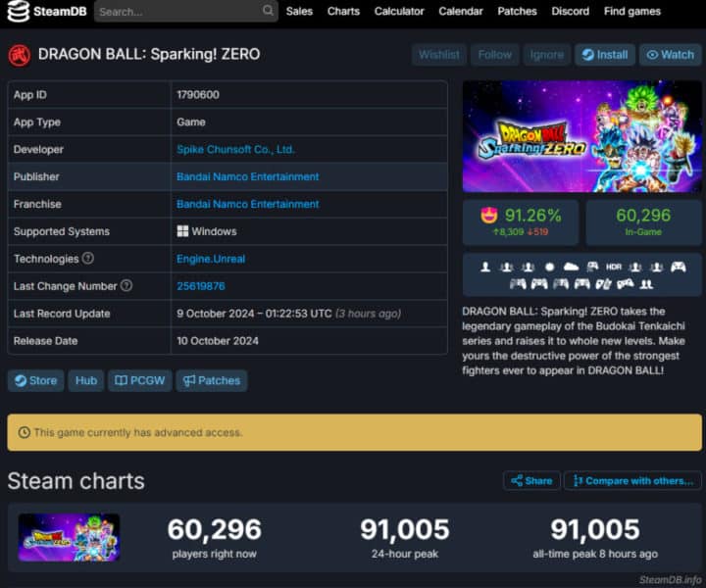Click the 60,296 In-Game counter
The height and width of the screenshot is (588, 706).
click(x=643, y=221)
